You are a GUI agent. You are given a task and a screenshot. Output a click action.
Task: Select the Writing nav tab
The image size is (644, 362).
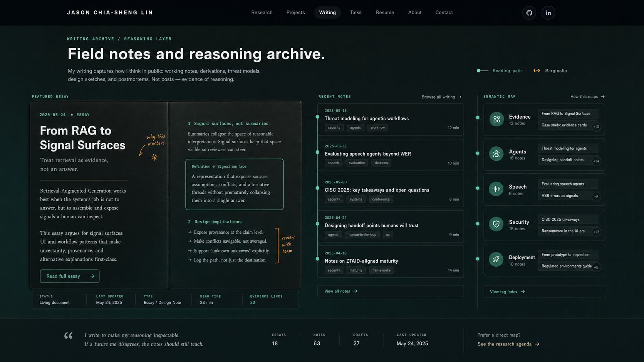tap(327, 13)
